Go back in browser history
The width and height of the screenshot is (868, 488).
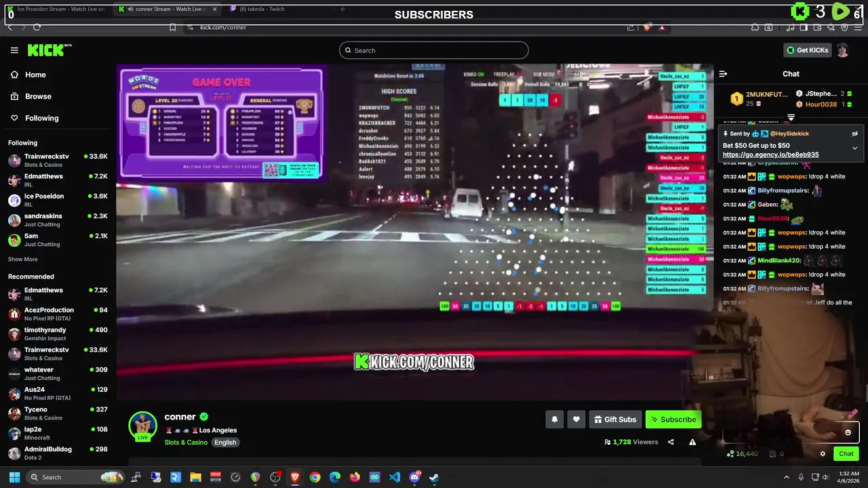coord(9,27)
